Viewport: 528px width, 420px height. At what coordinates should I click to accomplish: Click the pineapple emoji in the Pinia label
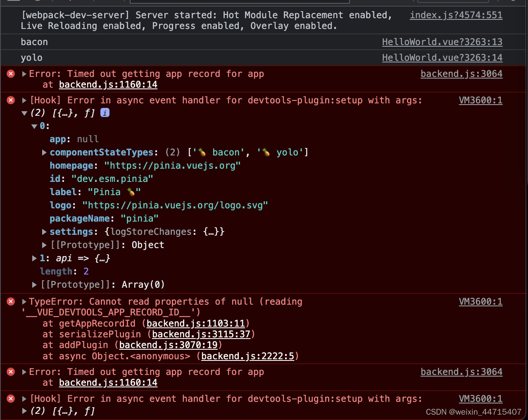pyautogui.click(x=131, y=192)
